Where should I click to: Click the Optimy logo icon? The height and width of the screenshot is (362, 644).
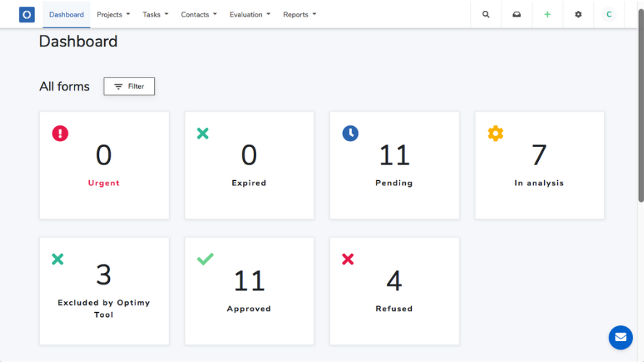(x=27, y=14)
